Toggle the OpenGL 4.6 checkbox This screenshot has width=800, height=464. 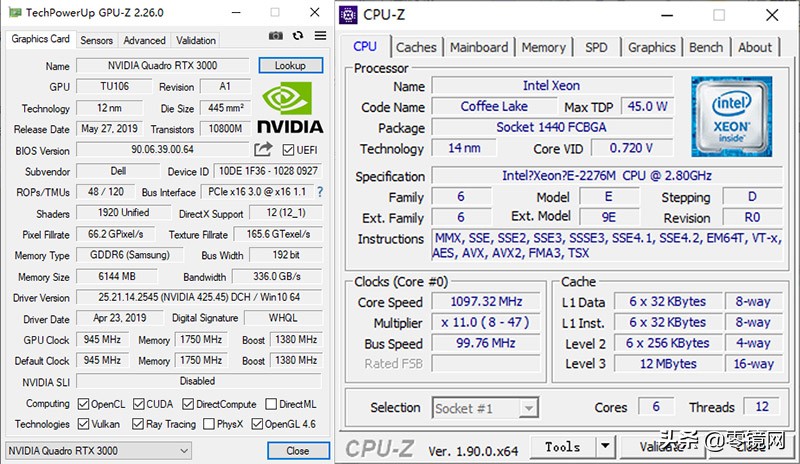point(257,424)
